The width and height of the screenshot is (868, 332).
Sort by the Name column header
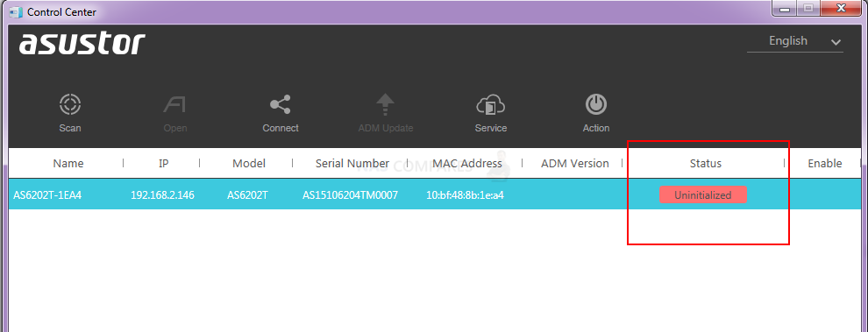[68, 163]
